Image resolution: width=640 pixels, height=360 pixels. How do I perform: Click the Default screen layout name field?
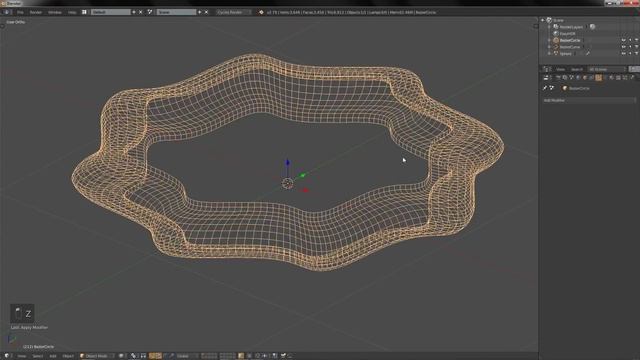[110, 12]
